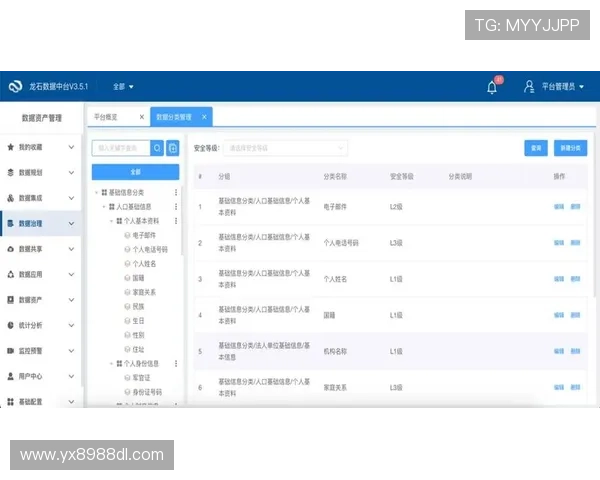The image size is (600, 480).
Task: Collapse the 个人基本资料 tree node
Action: 111,221
